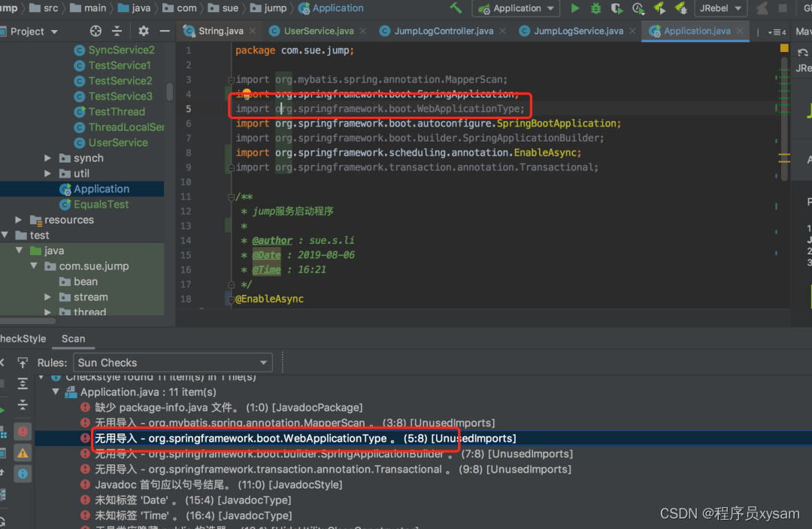Open Project panel settings gear

point(144,31)
